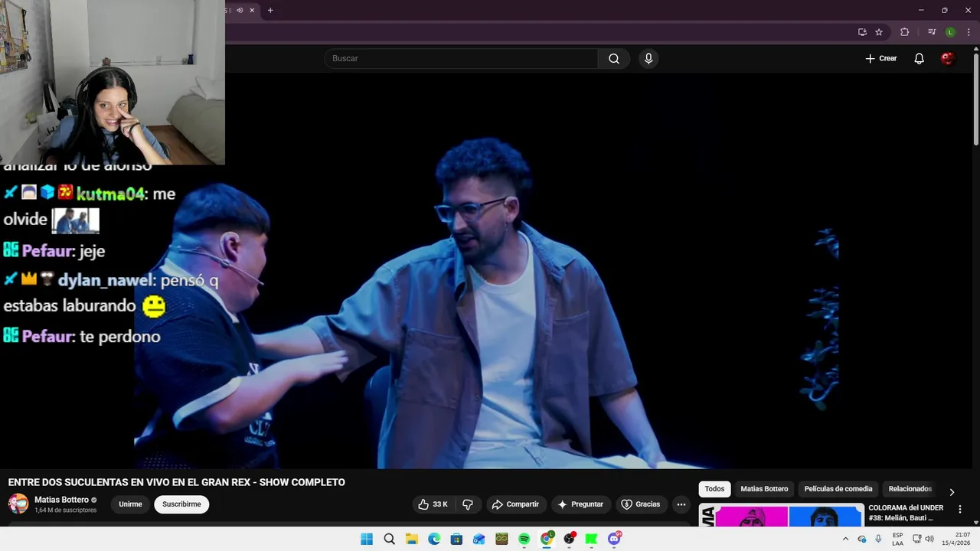Open options menu for COLORAMA video
The width and height of the screenshot is (980, 551).
[x=960, y=509]
